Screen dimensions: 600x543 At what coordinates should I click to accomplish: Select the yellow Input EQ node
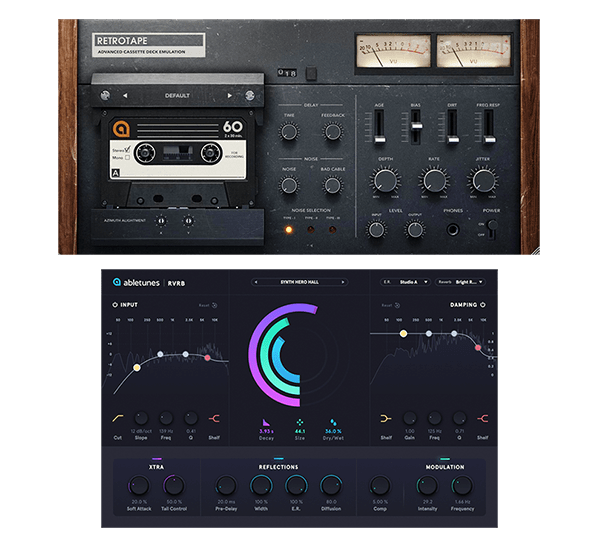coord(137,368)
